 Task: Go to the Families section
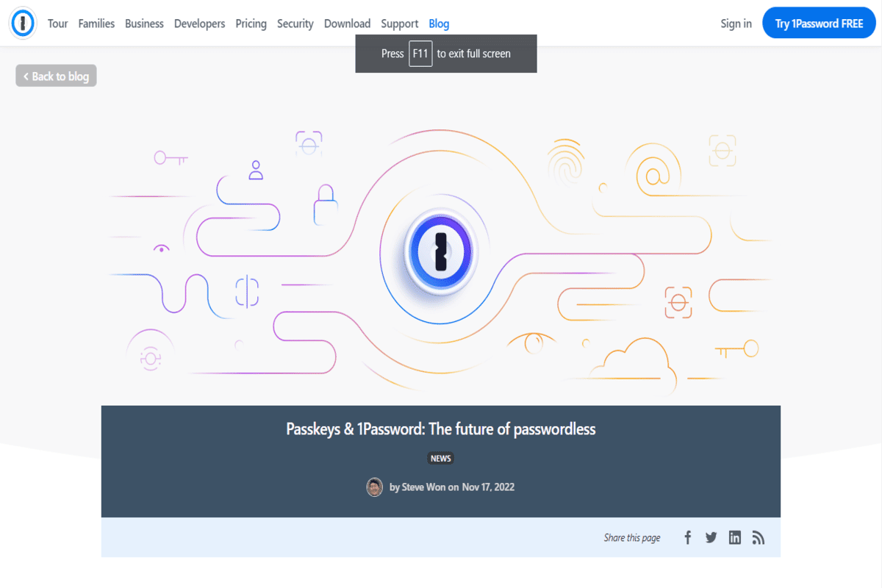point(96,24)
